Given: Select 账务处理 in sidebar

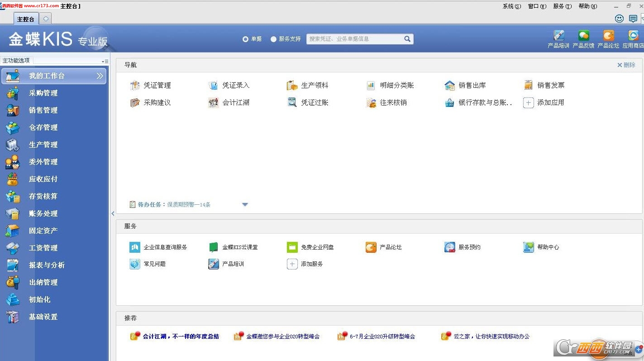Looking at the screenshot, I should [54, 213].
